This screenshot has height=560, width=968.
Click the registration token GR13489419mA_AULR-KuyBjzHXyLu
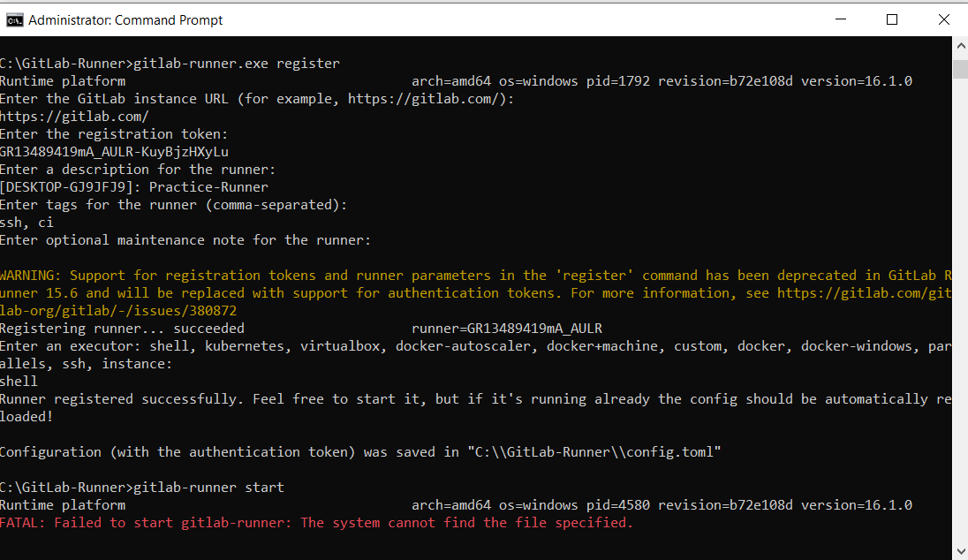(114, 152)
